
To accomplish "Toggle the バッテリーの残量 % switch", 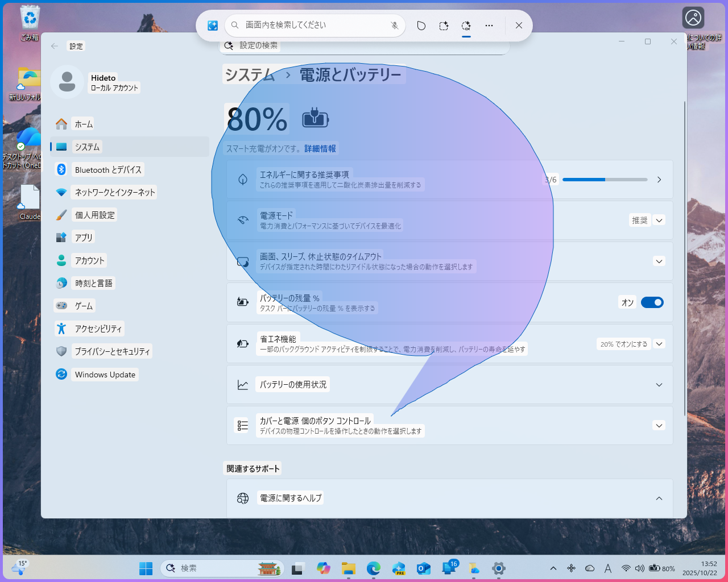I will 652,302.
